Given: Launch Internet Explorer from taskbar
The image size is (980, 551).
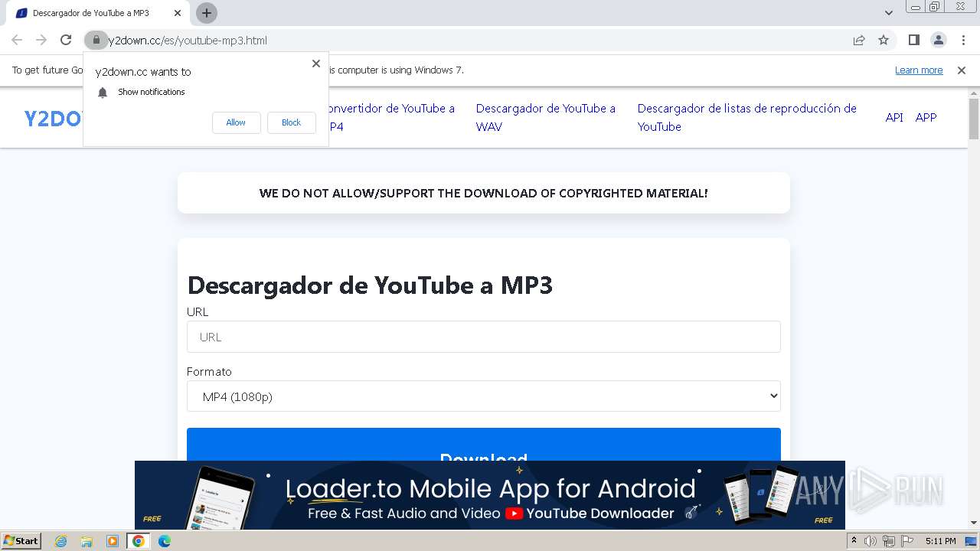Looking at the screenshot, I should pos(61,541).
